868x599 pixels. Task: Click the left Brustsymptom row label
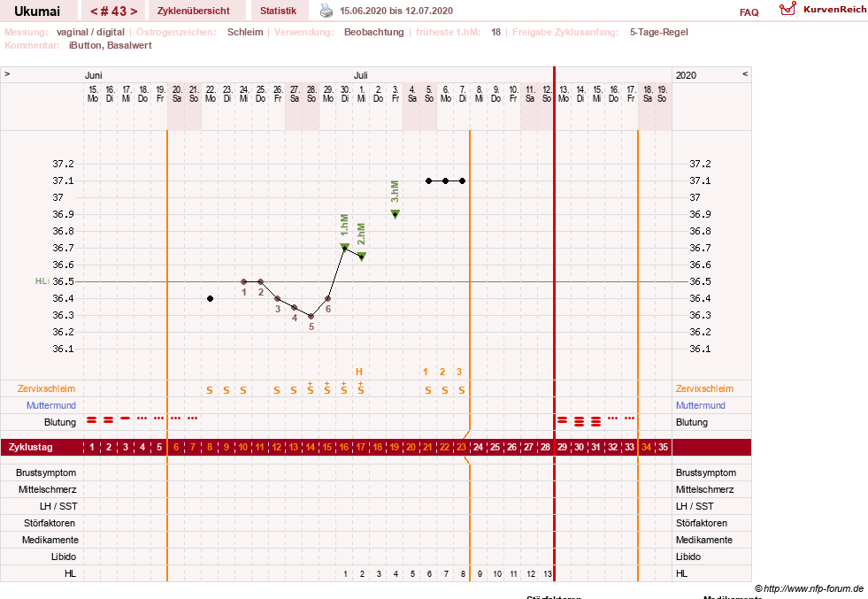[46, 472]
